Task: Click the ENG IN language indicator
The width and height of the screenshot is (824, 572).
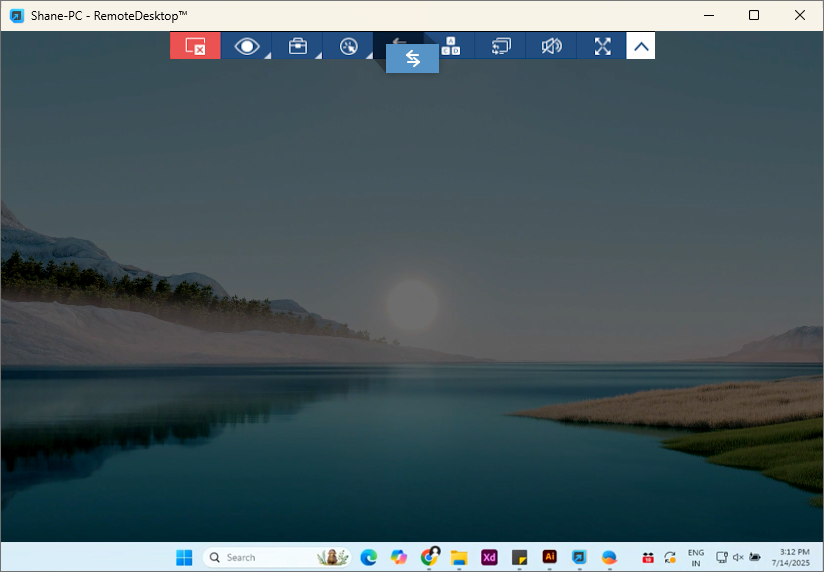Action: 696,557
